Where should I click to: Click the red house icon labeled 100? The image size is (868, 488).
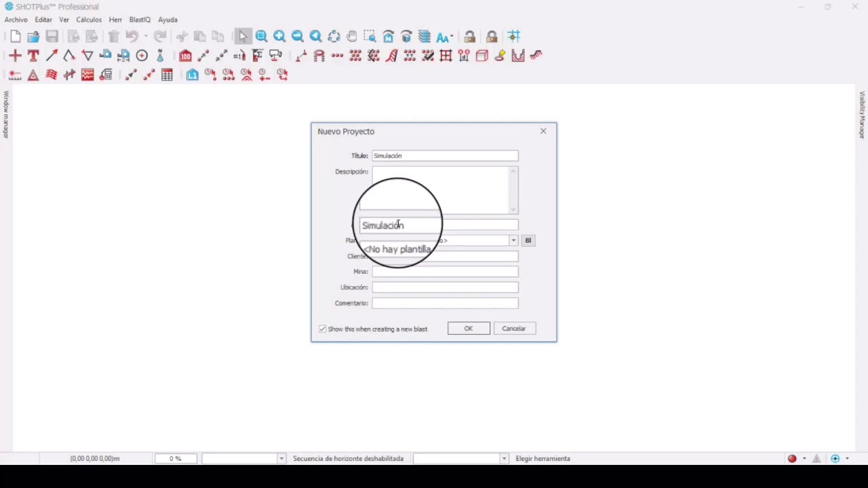(185, 56)
